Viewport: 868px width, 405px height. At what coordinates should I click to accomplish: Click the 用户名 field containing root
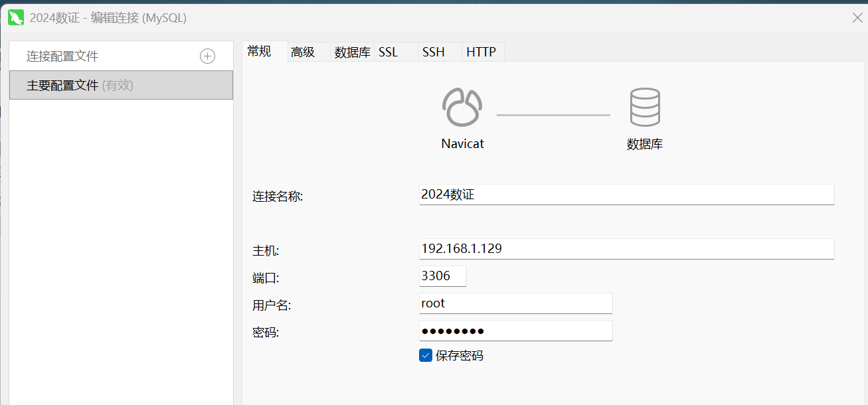(x=515, y=303)
